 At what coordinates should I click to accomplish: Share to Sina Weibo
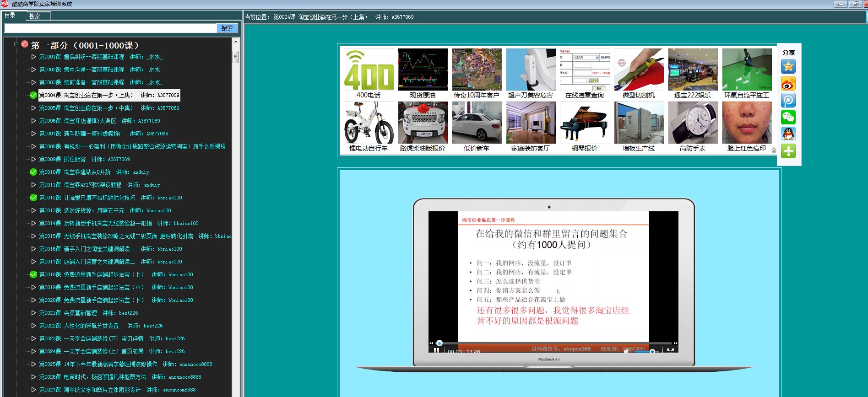[x=788, y=84]
